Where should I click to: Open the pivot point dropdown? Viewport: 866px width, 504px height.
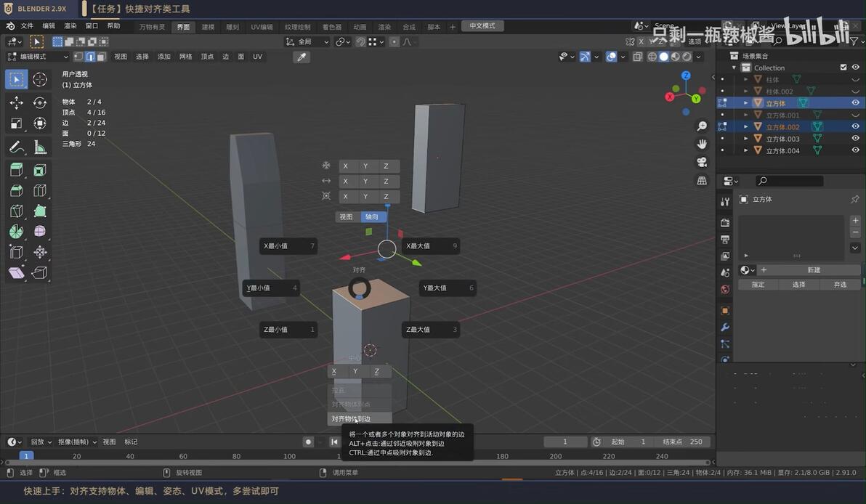coord(343,42)
